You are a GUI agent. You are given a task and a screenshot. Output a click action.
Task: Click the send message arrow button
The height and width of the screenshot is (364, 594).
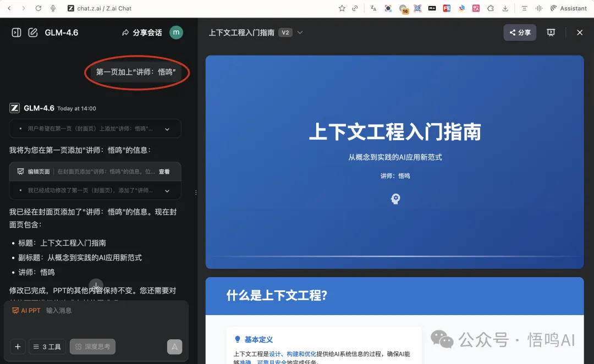coord(174,346)
